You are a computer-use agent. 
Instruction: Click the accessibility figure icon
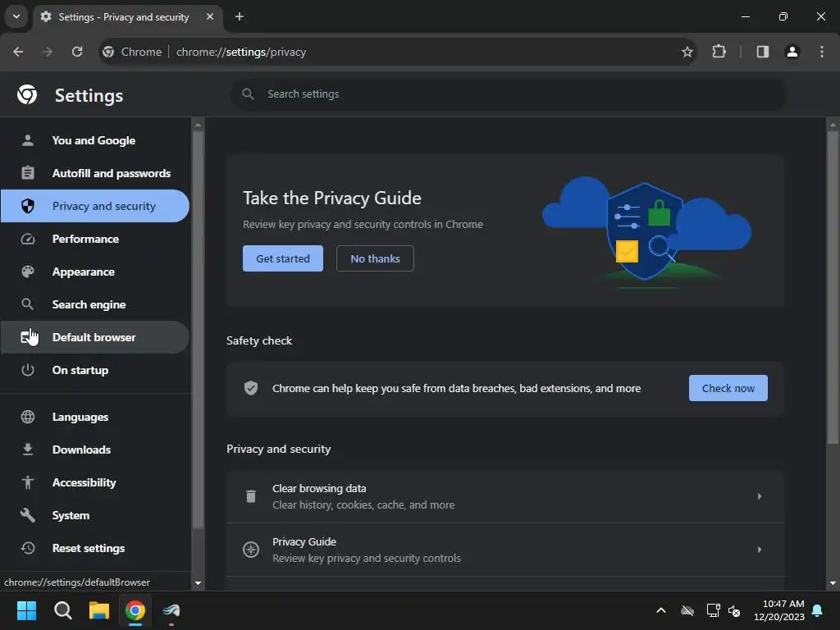(x=27, y=482)
